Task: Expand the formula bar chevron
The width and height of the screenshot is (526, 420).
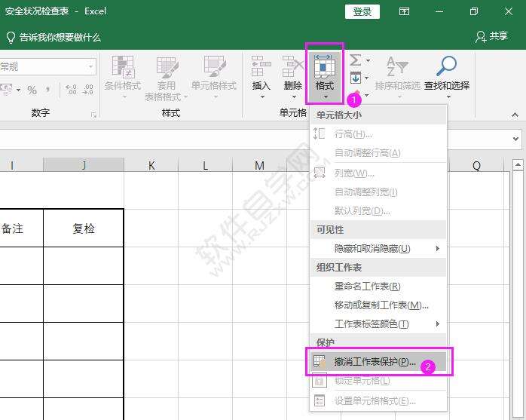Action: tap(516, 139)
